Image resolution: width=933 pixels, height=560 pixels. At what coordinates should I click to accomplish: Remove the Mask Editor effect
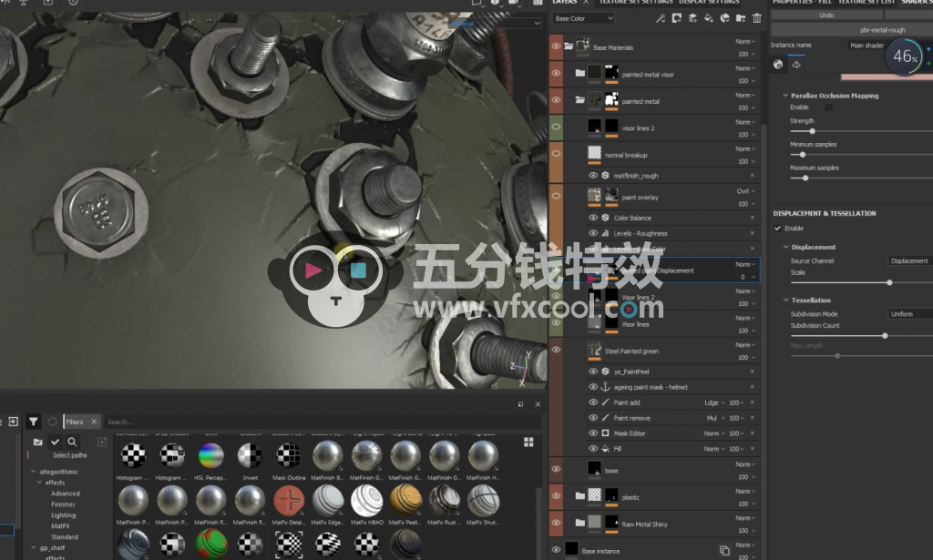click(x=752, y=433)
